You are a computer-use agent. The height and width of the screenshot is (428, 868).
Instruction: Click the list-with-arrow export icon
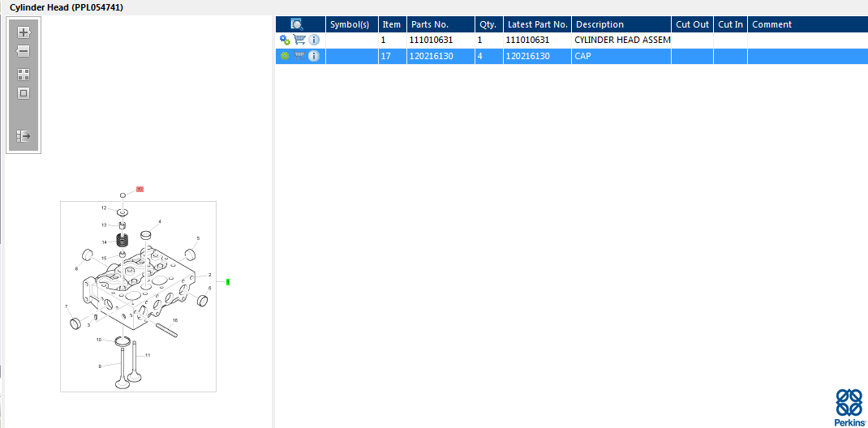click(x=24, y=136)
